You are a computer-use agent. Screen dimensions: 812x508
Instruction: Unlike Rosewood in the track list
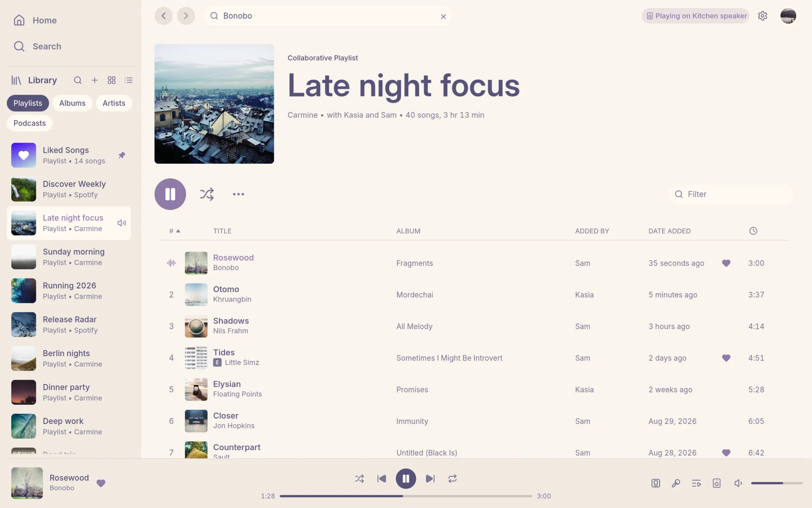coord(726,263)
